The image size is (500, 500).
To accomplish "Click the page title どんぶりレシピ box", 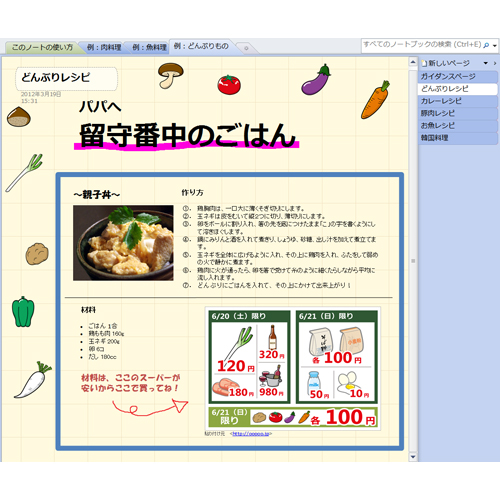I will (66, 78).
